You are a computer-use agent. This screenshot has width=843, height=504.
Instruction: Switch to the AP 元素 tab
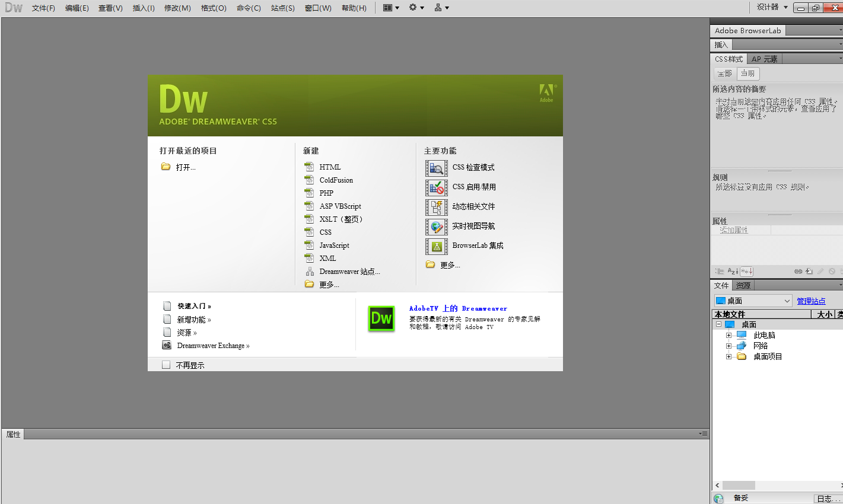tap(765, 59)
